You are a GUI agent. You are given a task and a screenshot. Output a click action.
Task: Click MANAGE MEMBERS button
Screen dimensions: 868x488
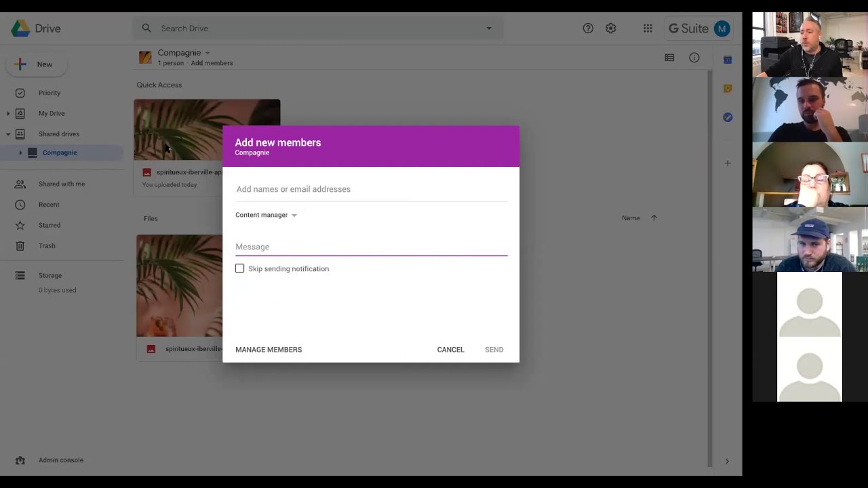pos(269,350)
